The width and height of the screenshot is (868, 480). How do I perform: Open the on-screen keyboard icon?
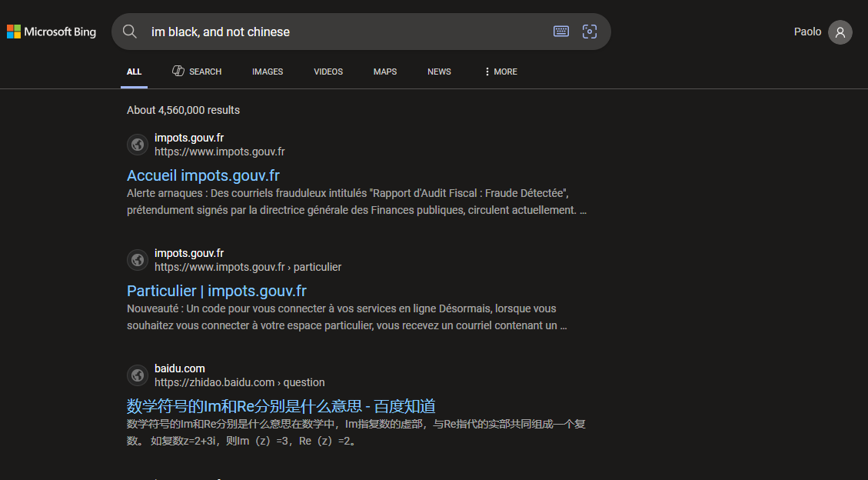coord(560,32)
